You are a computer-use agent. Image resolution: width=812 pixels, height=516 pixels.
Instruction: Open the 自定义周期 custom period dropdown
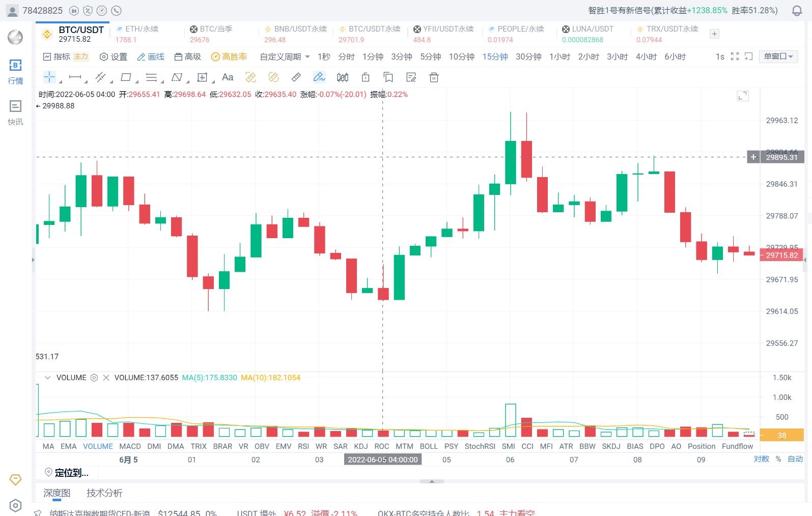(285, 56)
